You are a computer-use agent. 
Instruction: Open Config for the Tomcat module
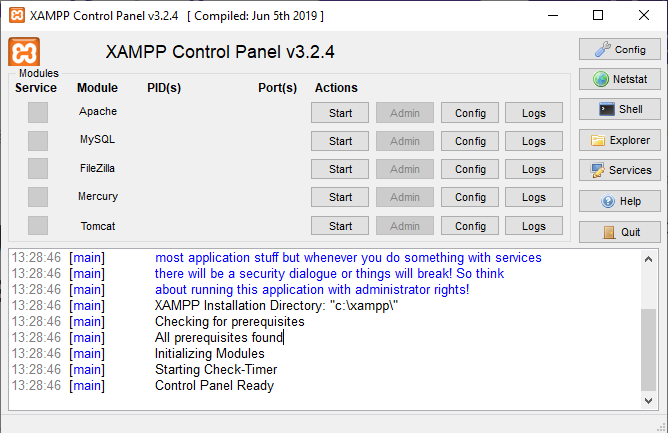470,226
